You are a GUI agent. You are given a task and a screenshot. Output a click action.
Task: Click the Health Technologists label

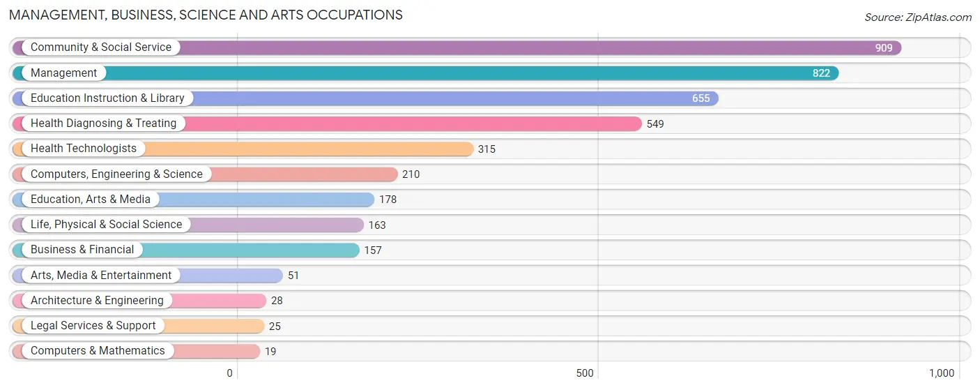point(84,149)
